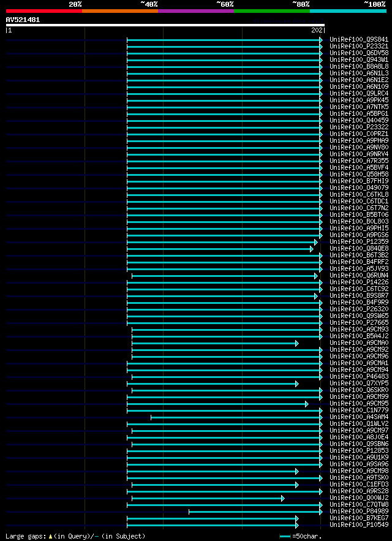Open hit UniRef100_Q943W1
The width and height of the screenshot is (392, 541).
[x=359, y=59]
